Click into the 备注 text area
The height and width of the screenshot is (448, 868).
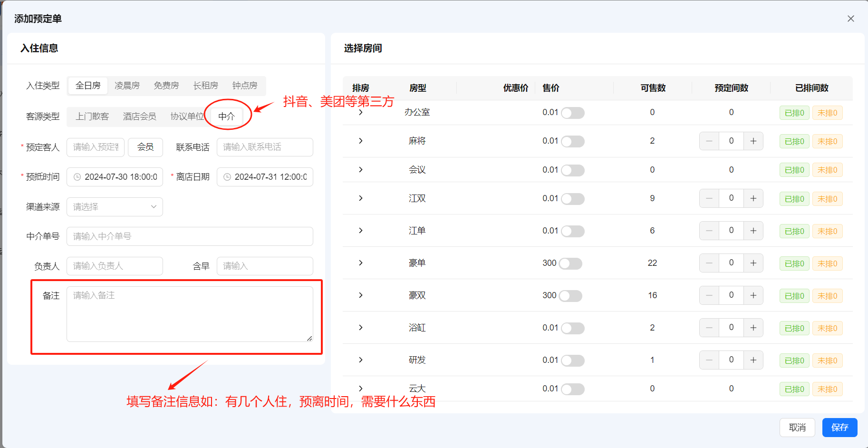click(190, 314)
